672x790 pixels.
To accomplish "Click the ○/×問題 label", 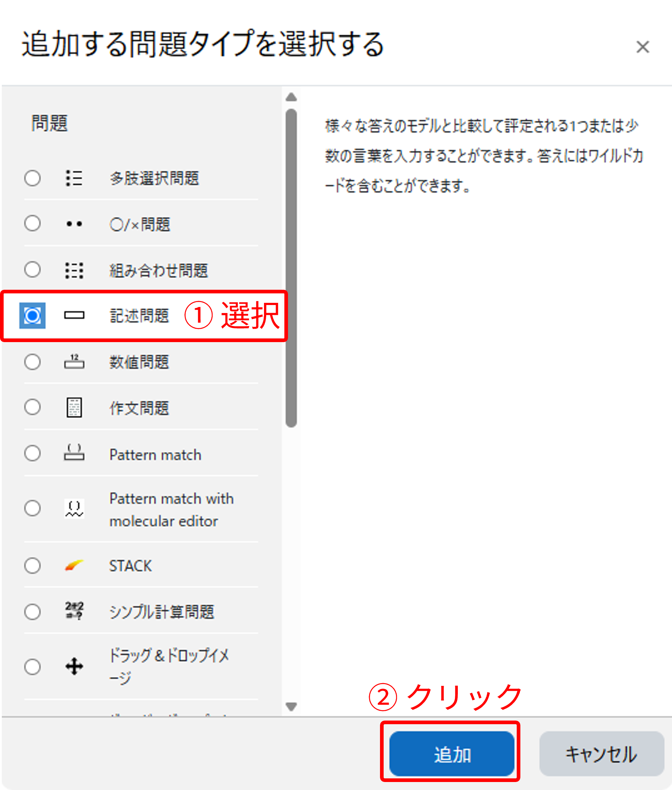I will coord(140,224).
